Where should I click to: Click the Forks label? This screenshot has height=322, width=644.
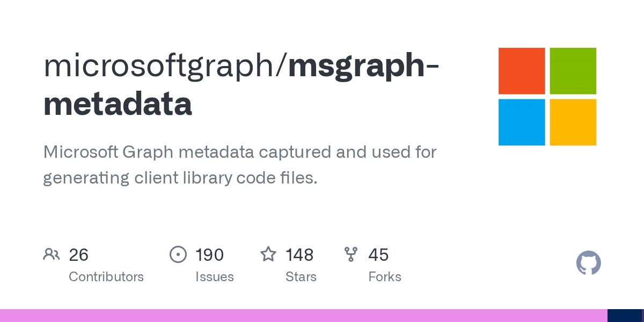[x=385, y=277]
